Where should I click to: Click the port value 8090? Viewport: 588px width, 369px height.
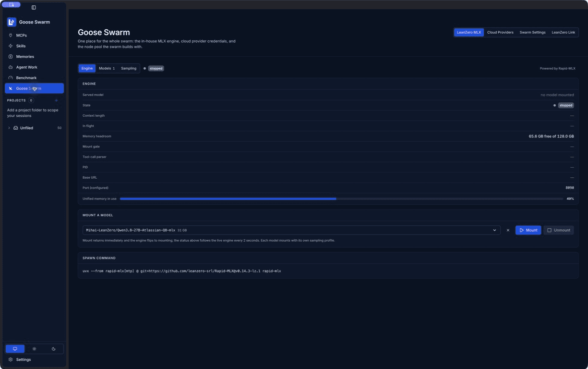coord(570,188)
